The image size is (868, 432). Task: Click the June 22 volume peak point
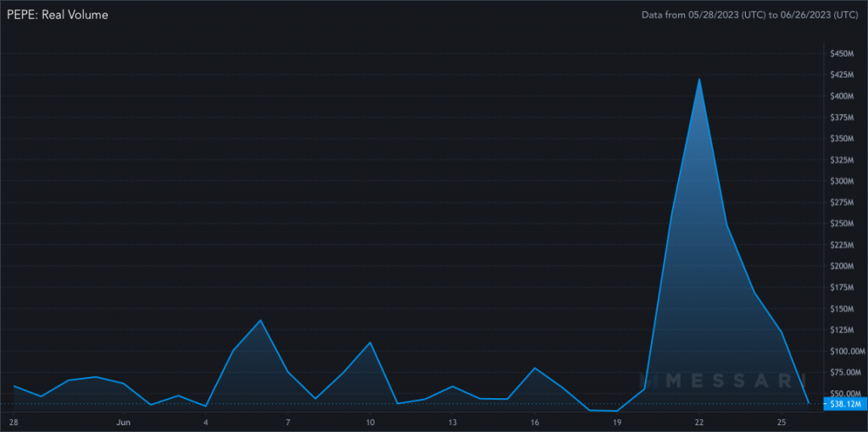coord(699,79)
